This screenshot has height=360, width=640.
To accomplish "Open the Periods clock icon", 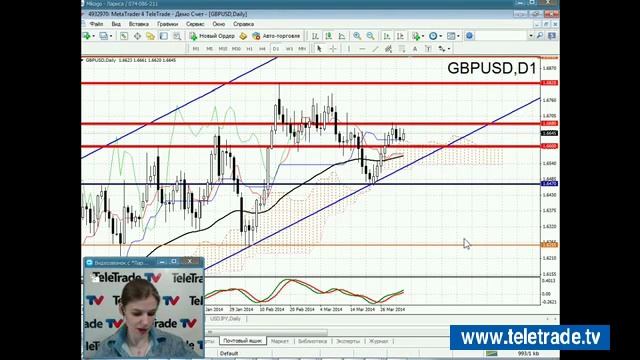I will [433, 36].
